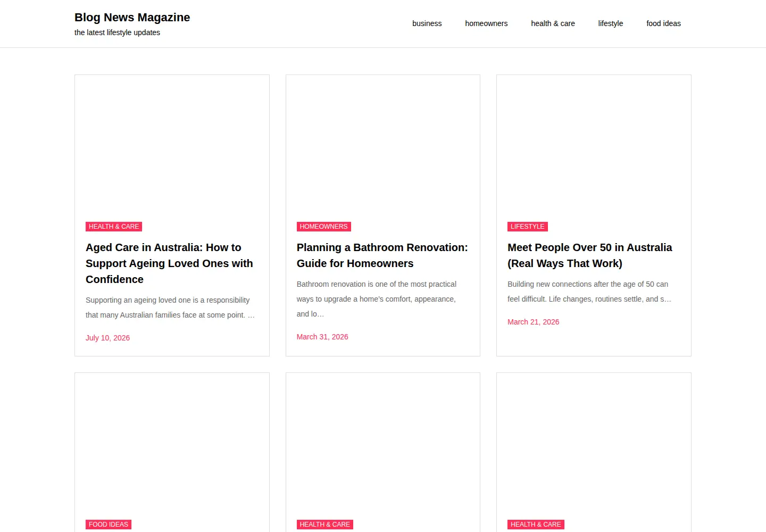Click the LIFESTYLE category tag
The image size is (766, 532).
point(527,227)
